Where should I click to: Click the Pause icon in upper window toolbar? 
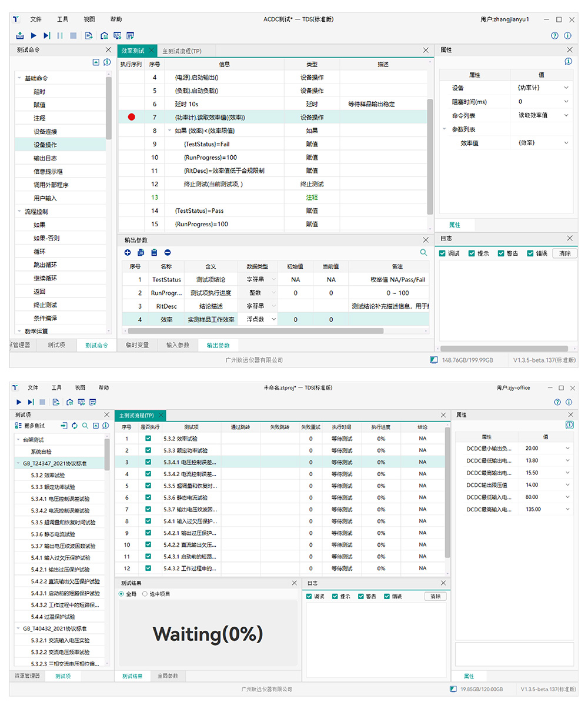click(x=60, y=35)
